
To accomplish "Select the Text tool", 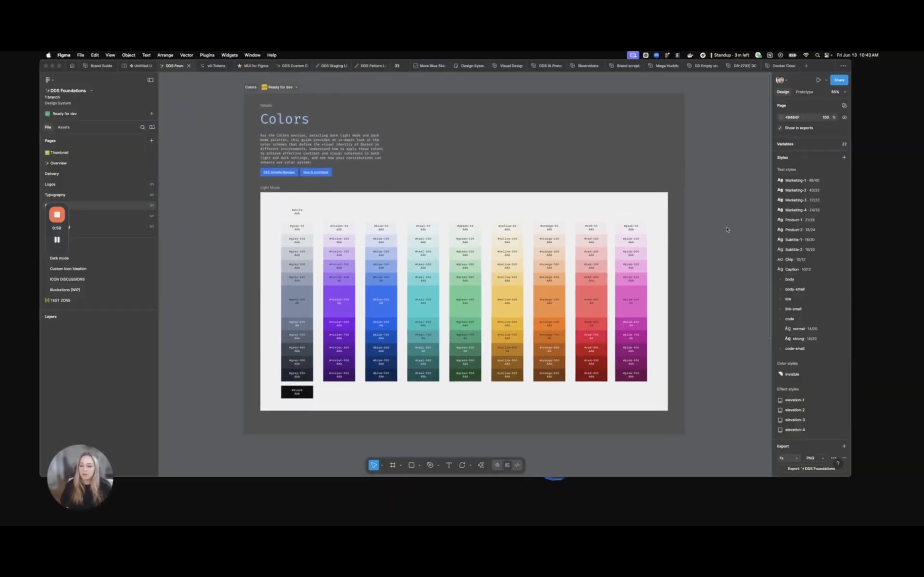I will [x=449, y=465].
